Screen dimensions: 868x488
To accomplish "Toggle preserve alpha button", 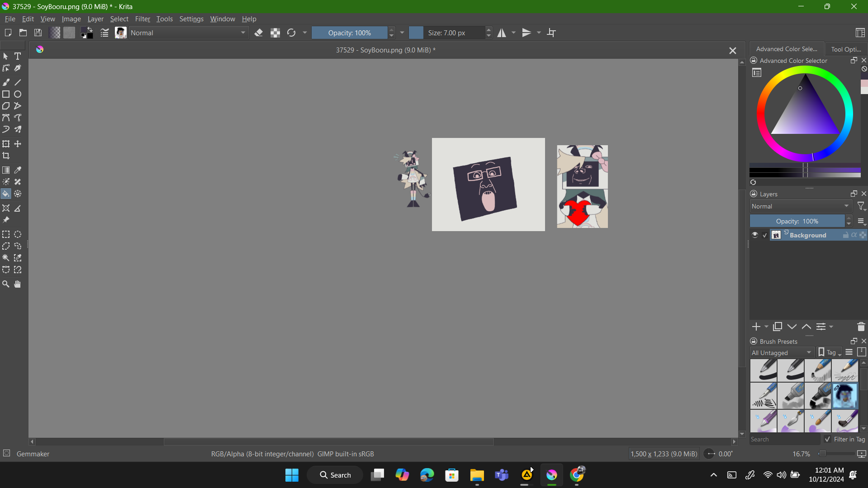I will click(x=275, y=33).
